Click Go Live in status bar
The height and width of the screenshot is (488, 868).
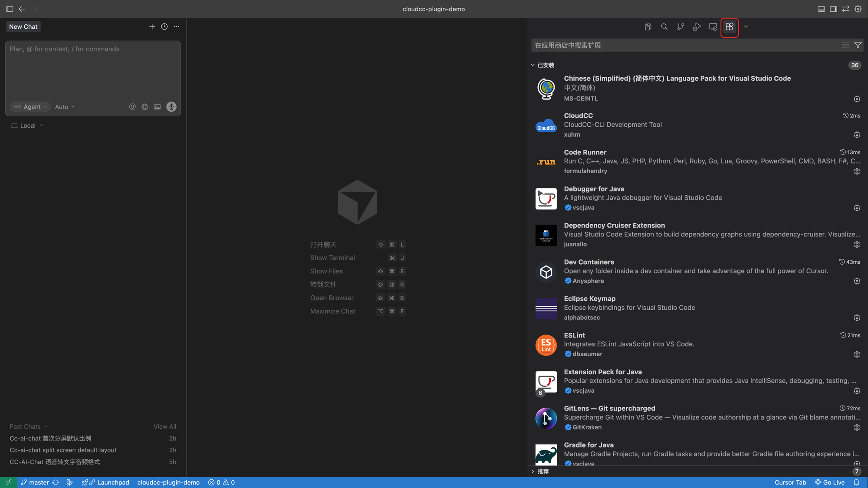pyautogui.click(x=829, y=482)
